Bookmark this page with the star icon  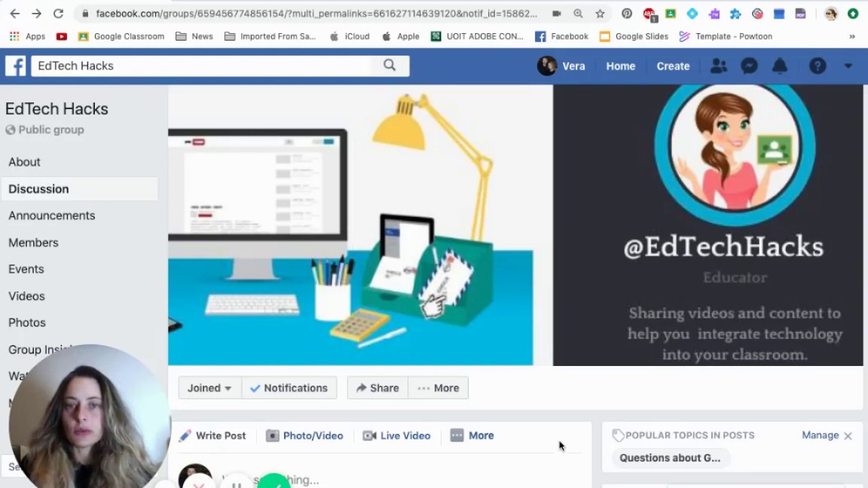pos(599,14)
